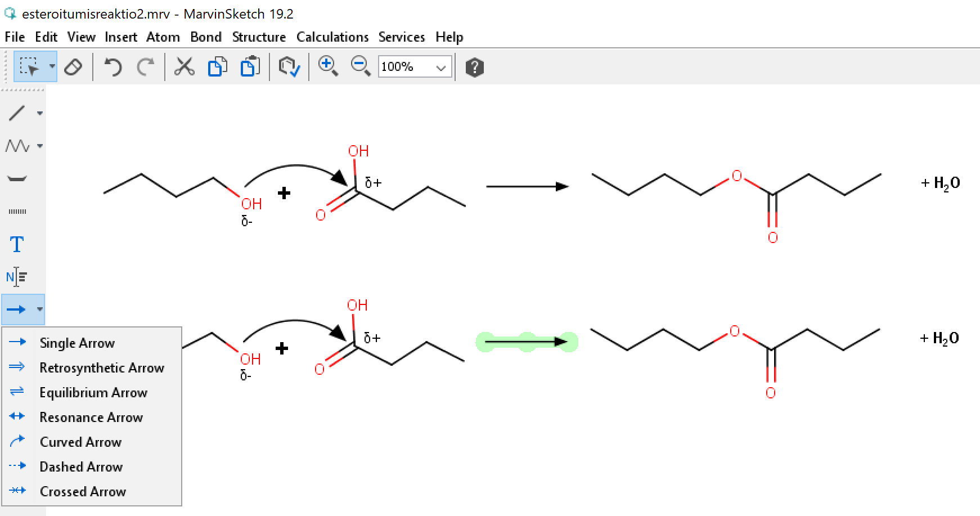This screenshot has height=516, width=980.
Task: Open the Calculations menu
Action: pyautogui.click(x=332, y=37)
